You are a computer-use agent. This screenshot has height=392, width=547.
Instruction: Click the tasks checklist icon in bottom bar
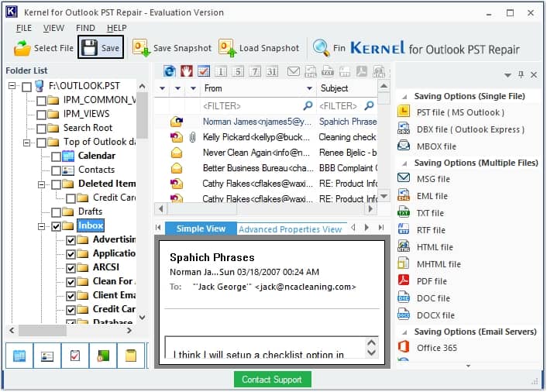(x=75, y=356)
